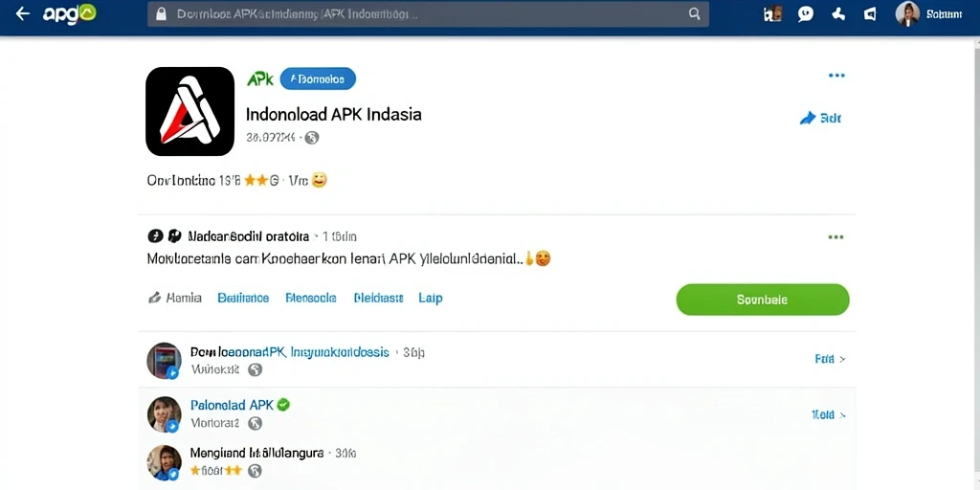Viewport: 980px width, 490px height.
Task: Open the DownloaonadAPK Inteynaktoridoesis link
Action: click(289, 352)
